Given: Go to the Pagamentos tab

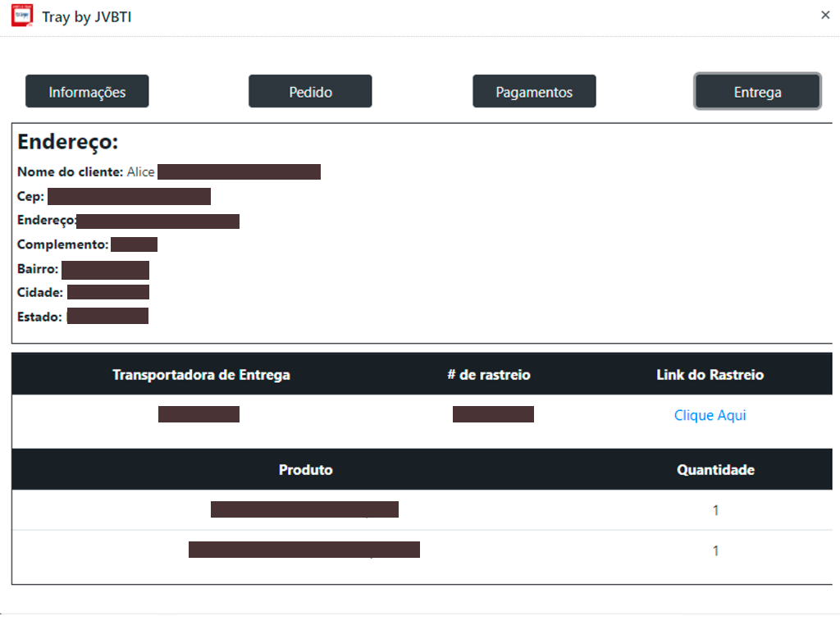Looking at the screenshot, I should pos(534,92).
